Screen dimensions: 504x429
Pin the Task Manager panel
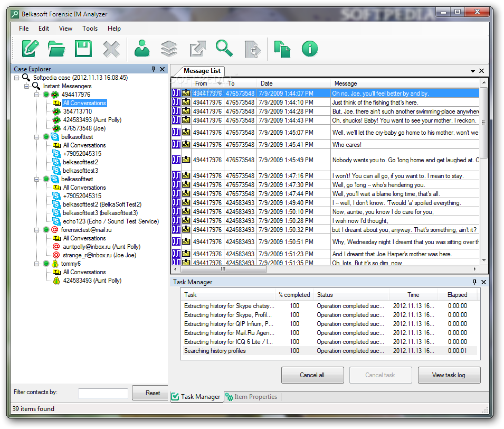pos(474,282)
